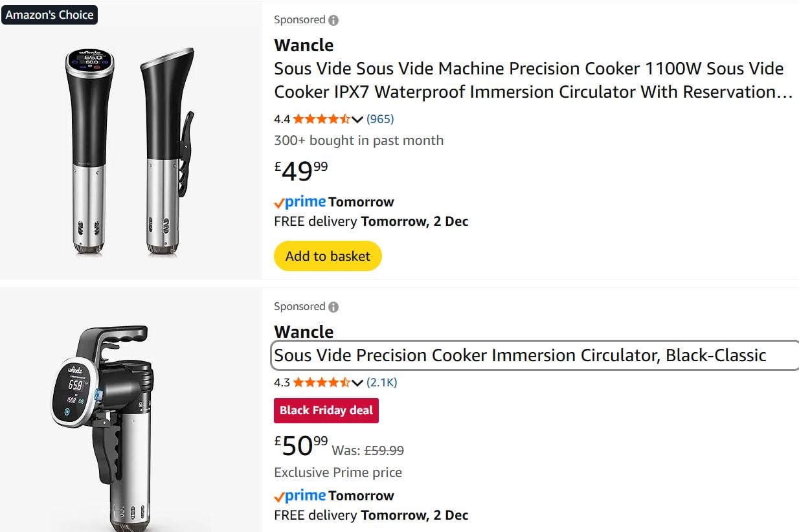Screen dimensions: 799x532
Task: Click the info icon beside second Sponsored label
Action: coord(333,307)
